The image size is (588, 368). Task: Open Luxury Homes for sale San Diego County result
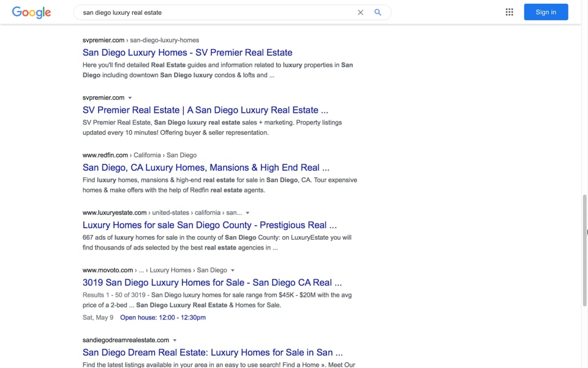[x=209, y=225]
